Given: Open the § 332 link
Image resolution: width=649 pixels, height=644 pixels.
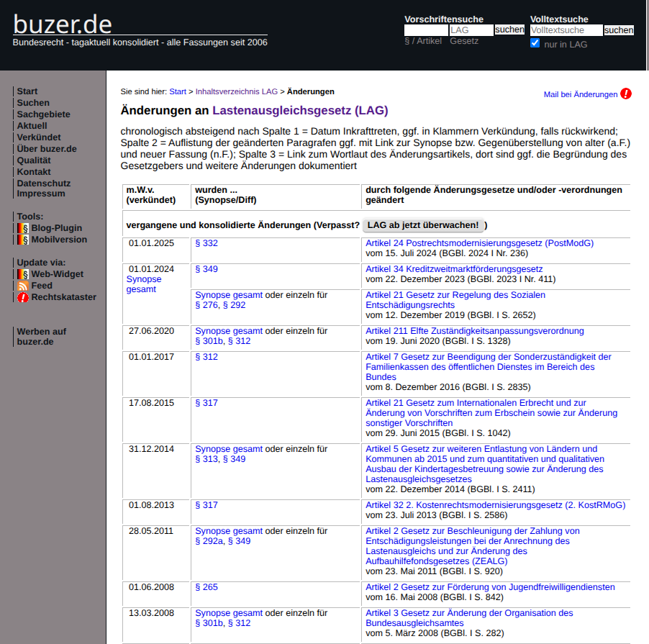Looking at the screenshot, I should pyautogui.click(x=206, y=243).
